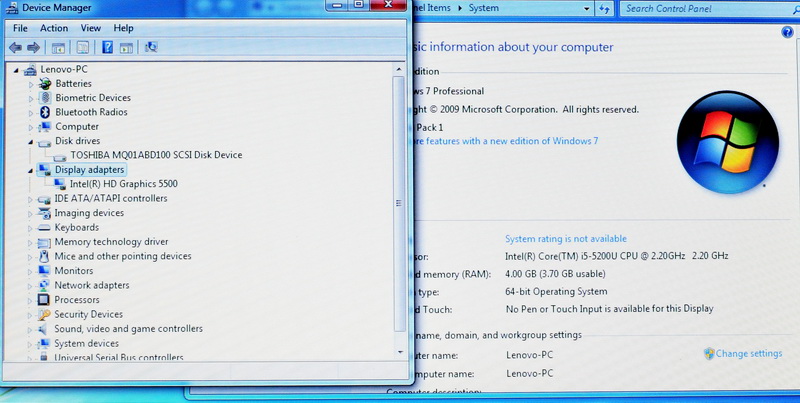800x403 pixels.
Task: Click the help question mark in System window
Action: (787, 33)
